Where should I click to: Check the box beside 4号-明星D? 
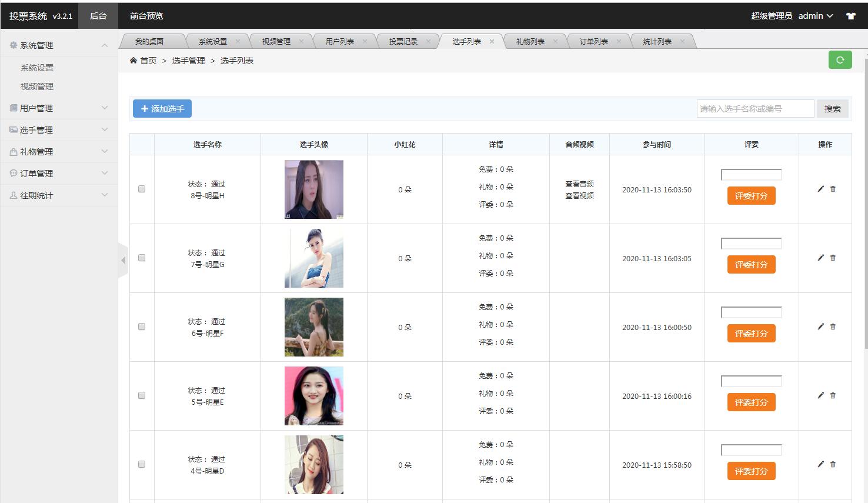[142, 464]
